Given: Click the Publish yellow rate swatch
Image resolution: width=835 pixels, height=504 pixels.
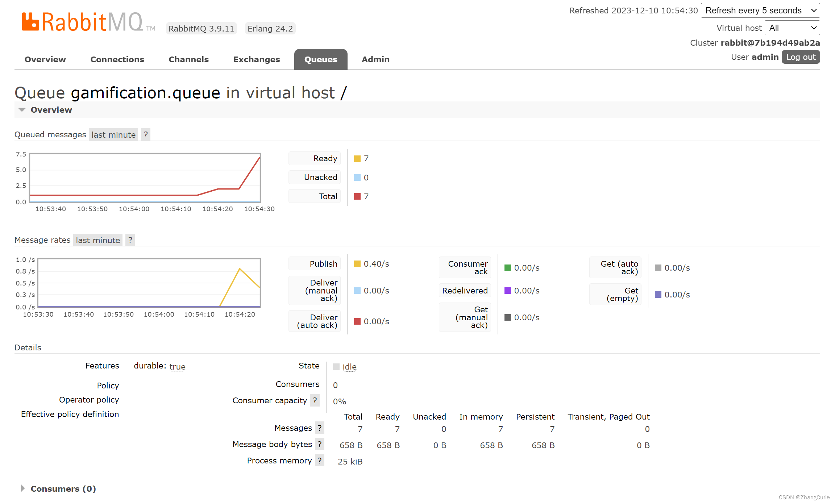Looking at the screenshot, I should 357,264.
